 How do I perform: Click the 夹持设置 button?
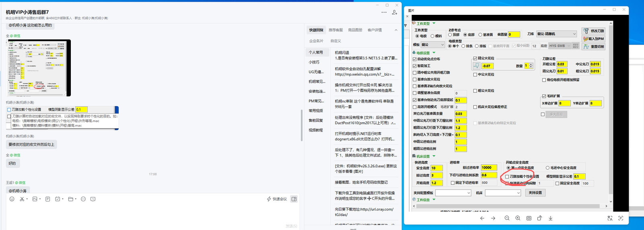pos(535,193)
